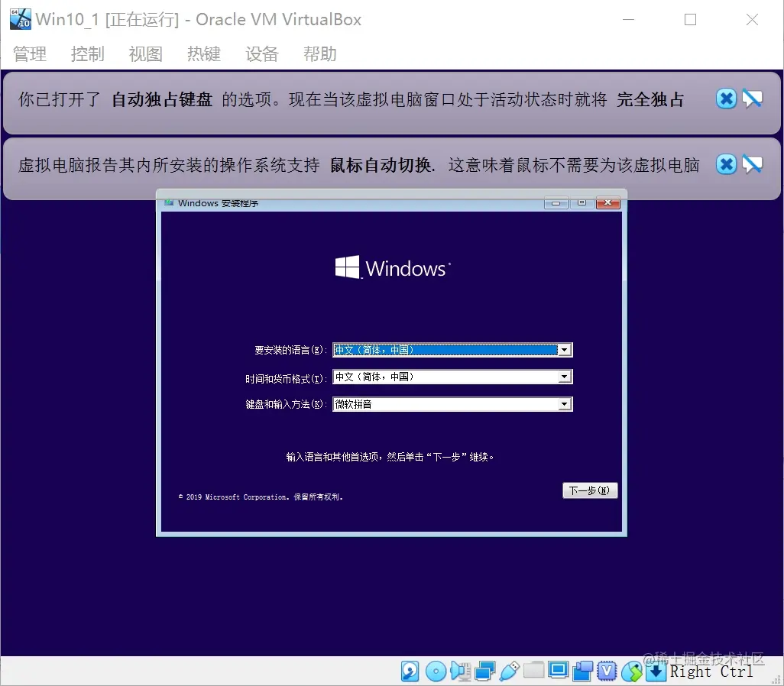The width and height of the screenshot is (784, 686).
Task: Click the USB devices status icon
Action: point(509,671)
